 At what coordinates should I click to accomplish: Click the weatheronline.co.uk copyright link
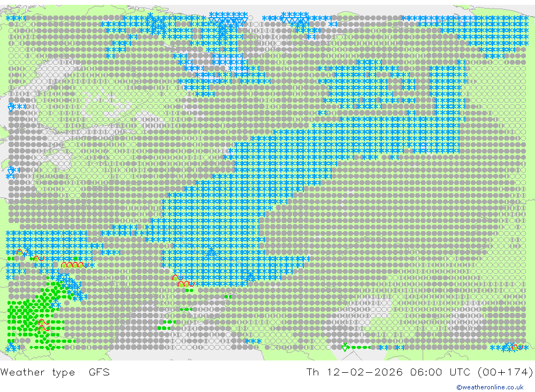click(490, 387)
